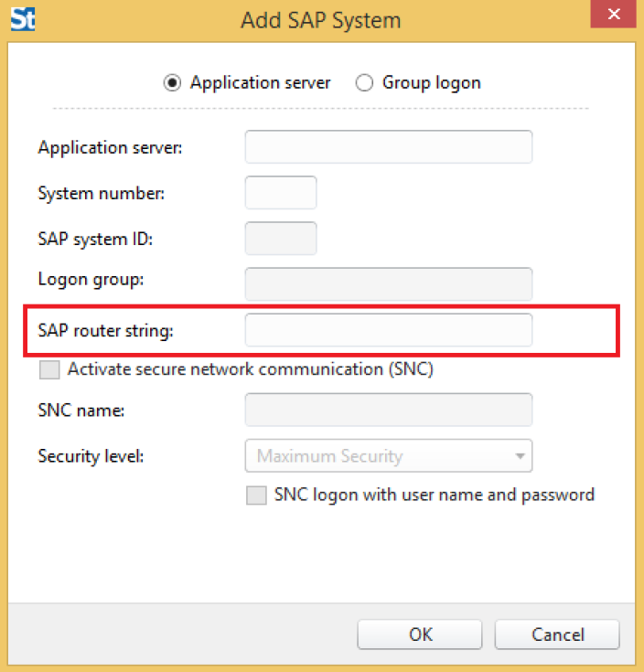644x672 pixels.
Task: Click the St application icon in title bar
Action: 23,19
